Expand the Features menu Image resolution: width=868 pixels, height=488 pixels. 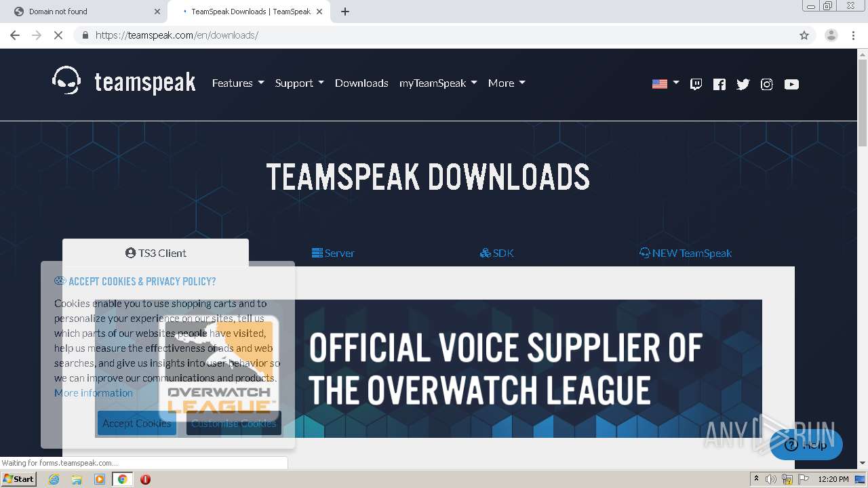tap(238, 83)
